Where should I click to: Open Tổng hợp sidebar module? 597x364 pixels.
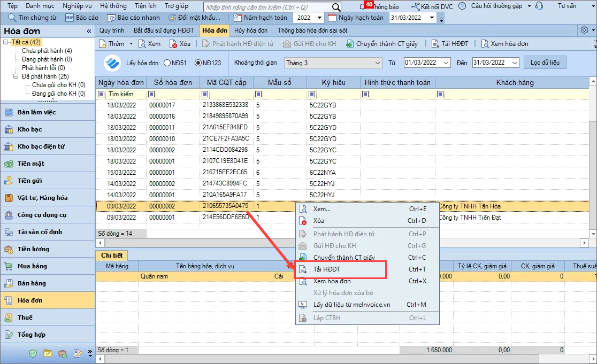tap(48, 335)
